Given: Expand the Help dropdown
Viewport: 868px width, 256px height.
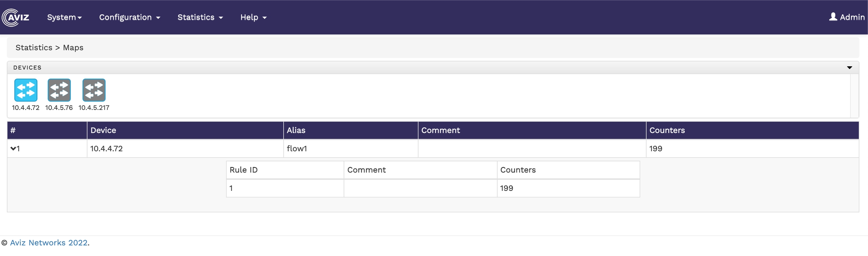Looking at the screenshot, I should 253,17.
